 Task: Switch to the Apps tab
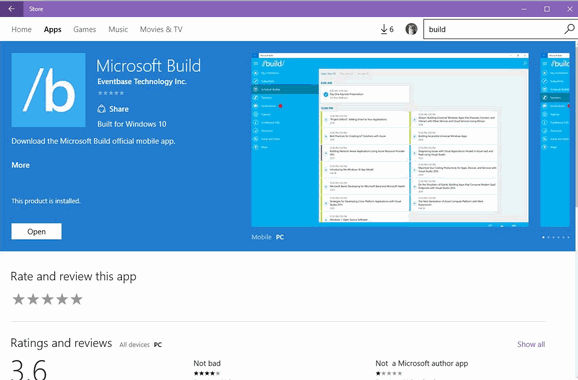[x=52, y=29]
